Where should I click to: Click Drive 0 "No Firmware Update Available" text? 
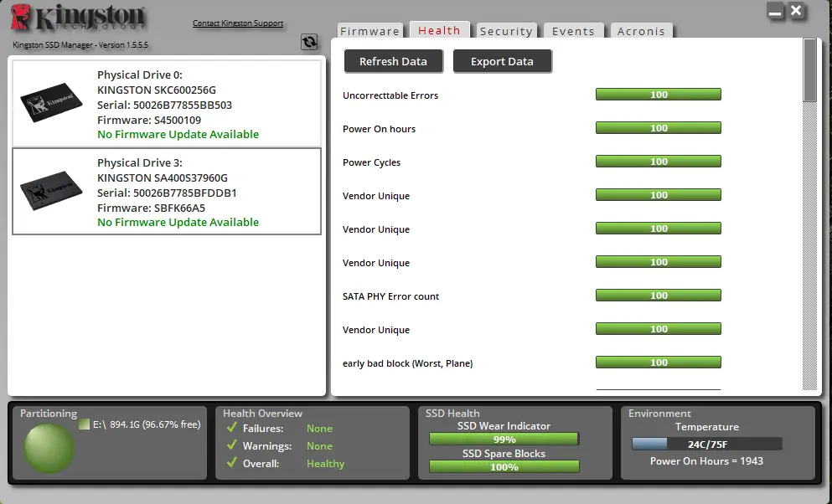click(178, 135)
